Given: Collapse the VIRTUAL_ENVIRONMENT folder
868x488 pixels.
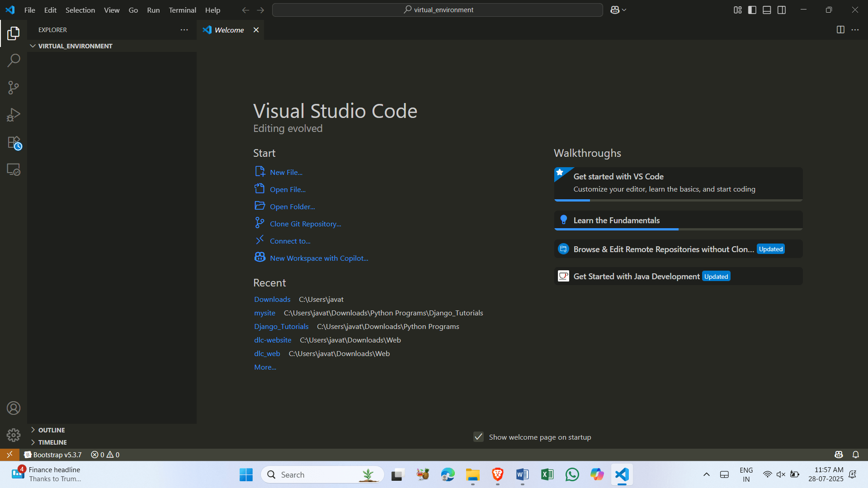Looking at the screenshot, I should tap(33, 46).
